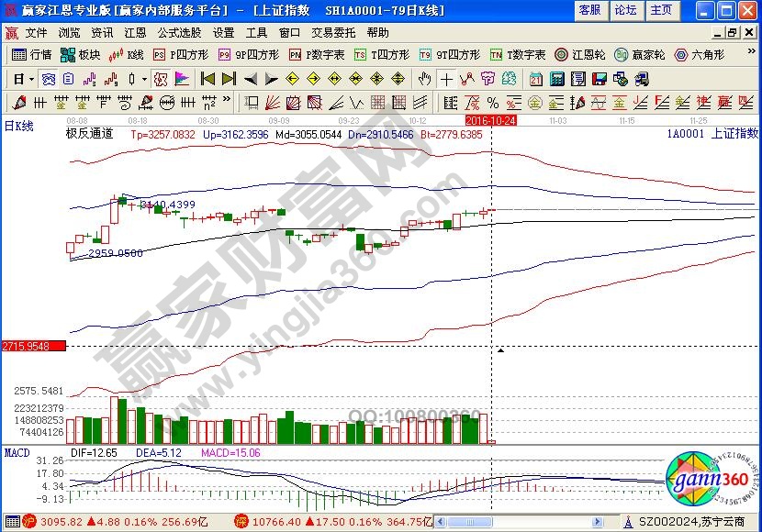This screenshot has height=532, width=762.
Task: Click the 客服 customer service button
Action: coord(589,10)
